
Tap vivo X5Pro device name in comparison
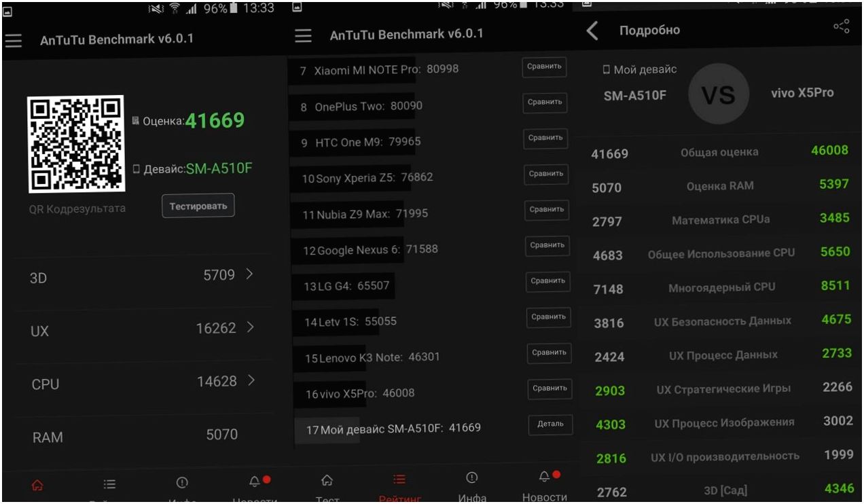(802, 93)
